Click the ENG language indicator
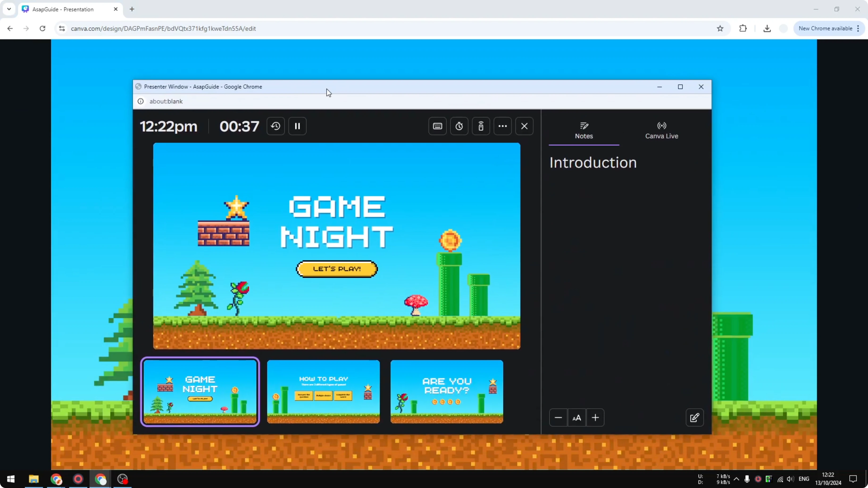The image size is (868, 488). (804, 479)
